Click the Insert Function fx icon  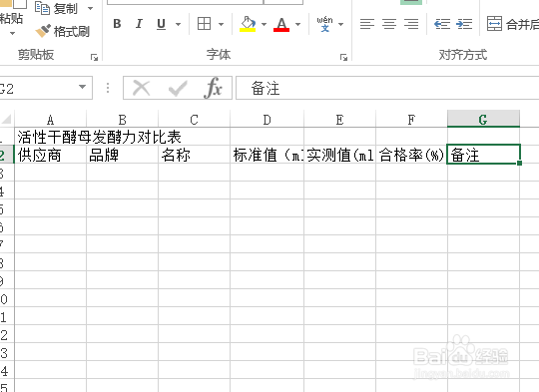213,88
